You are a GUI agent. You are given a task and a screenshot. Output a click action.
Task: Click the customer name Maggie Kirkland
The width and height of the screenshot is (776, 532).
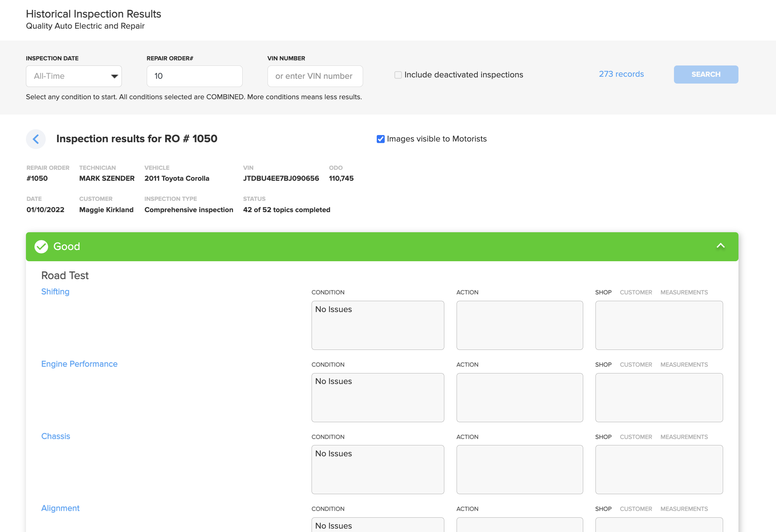click(x=106, y=210)
